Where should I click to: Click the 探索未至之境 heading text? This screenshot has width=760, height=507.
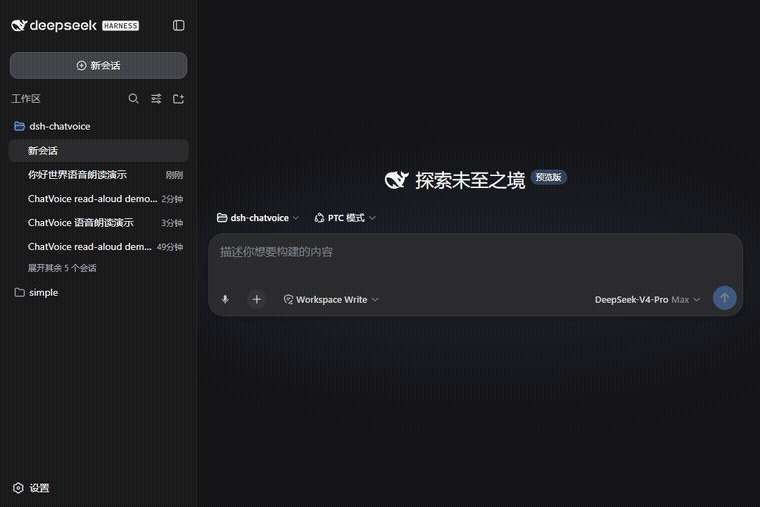[470, 180]
